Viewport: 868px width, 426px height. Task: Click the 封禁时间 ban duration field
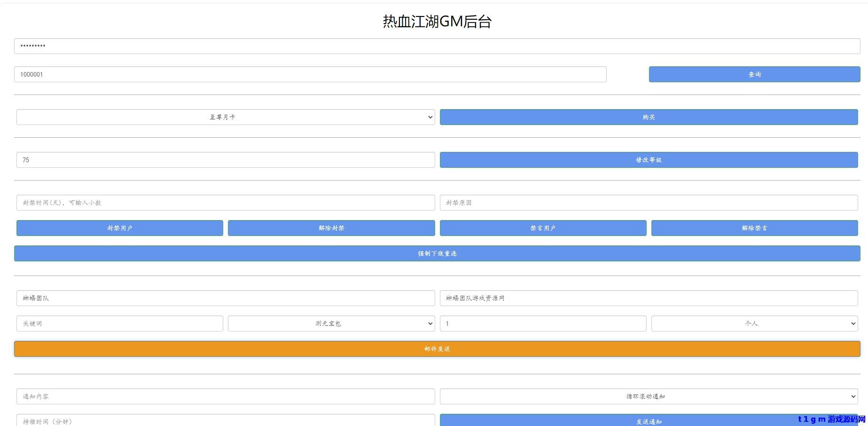pos(226,203)
